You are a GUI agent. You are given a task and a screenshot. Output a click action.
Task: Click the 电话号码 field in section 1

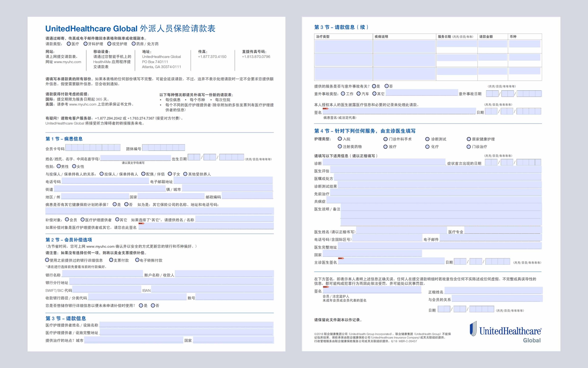[x=105, y=181]
